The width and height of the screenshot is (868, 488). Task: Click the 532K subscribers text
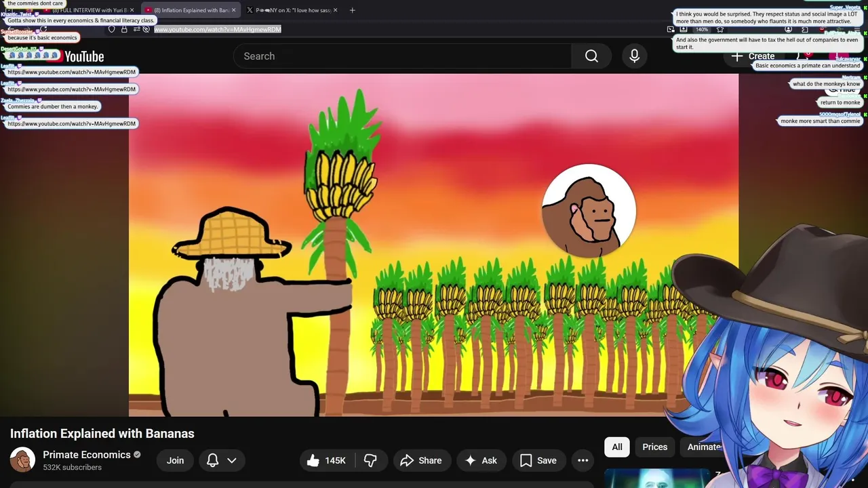pos(72,468)
